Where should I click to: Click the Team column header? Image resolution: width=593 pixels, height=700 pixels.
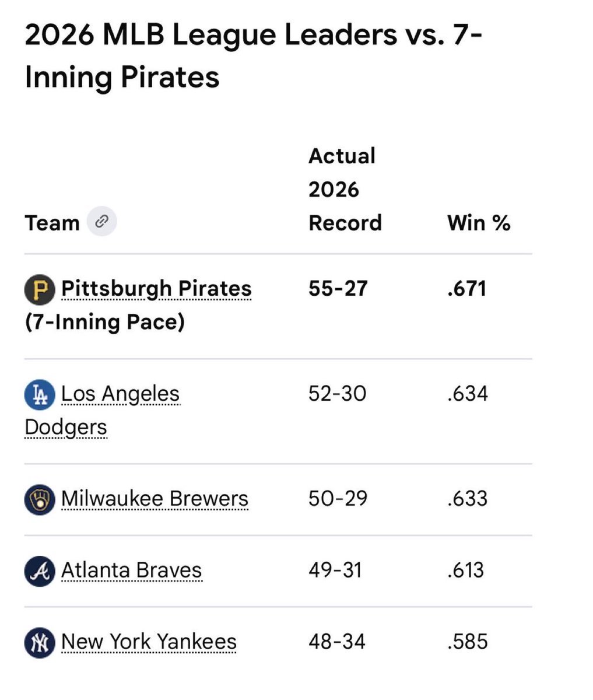pyautogui.click(x=52, y=223)
